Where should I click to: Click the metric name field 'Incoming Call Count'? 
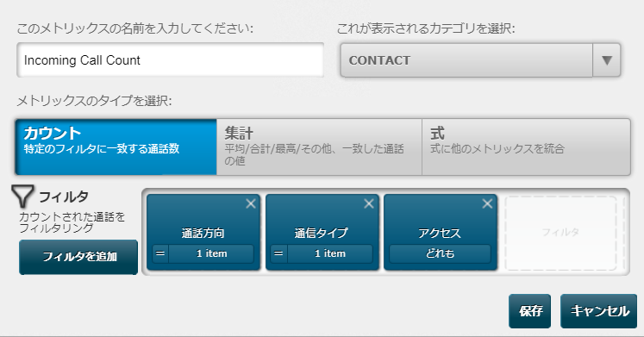click(x=170, y=60)
